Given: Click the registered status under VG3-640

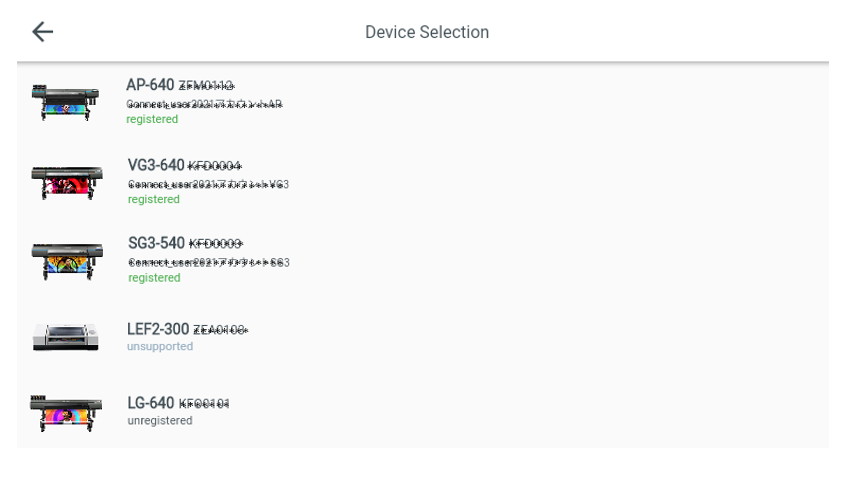Looking at the screenshot, I should pos(154,199).
